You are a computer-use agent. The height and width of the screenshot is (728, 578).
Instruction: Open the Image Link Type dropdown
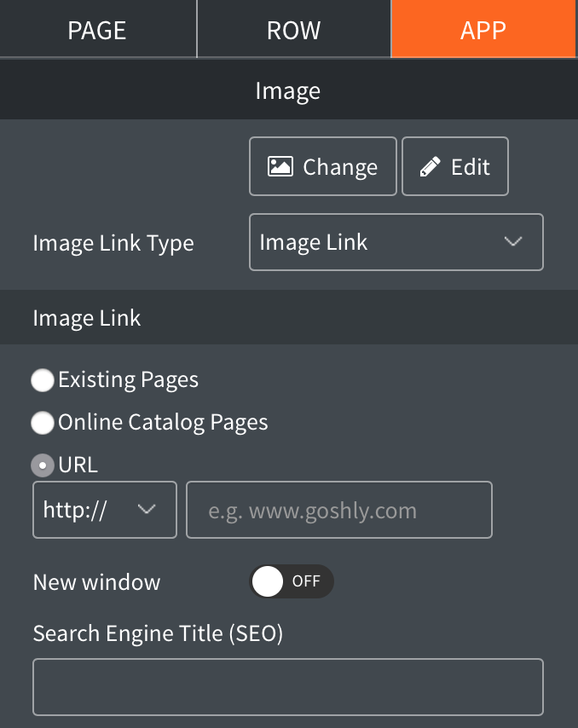[396, 242]
